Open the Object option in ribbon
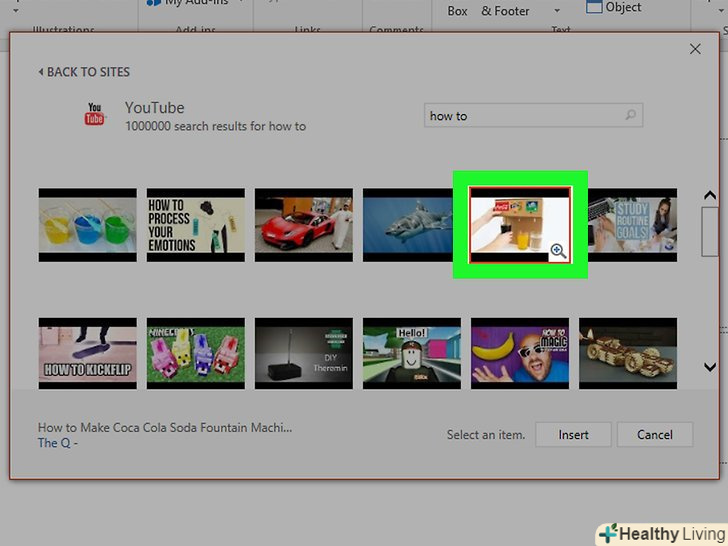Image resolution: width=728 pixels, height=546 pixels. 614,7
